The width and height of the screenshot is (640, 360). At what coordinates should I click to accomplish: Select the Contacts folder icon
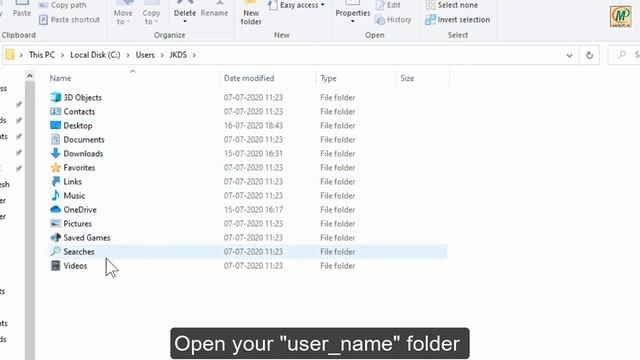(x=56, y=111)
